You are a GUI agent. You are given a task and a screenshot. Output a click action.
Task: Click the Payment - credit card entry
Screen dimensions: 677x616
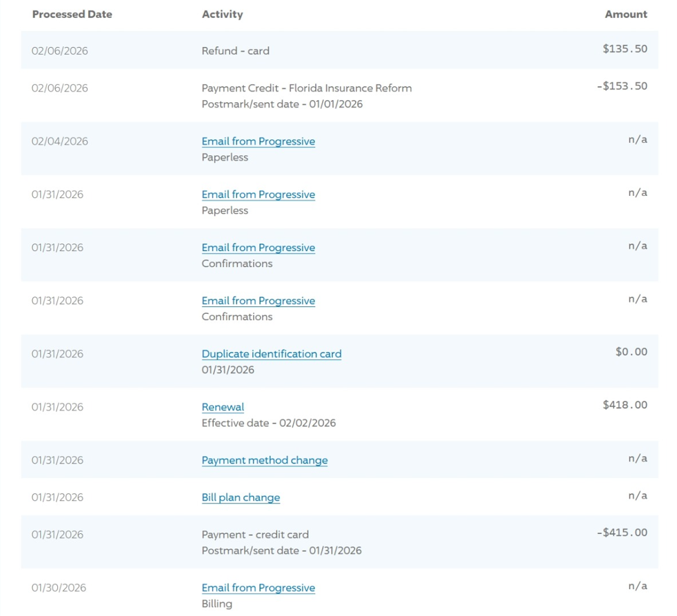[x=255, y=535]
